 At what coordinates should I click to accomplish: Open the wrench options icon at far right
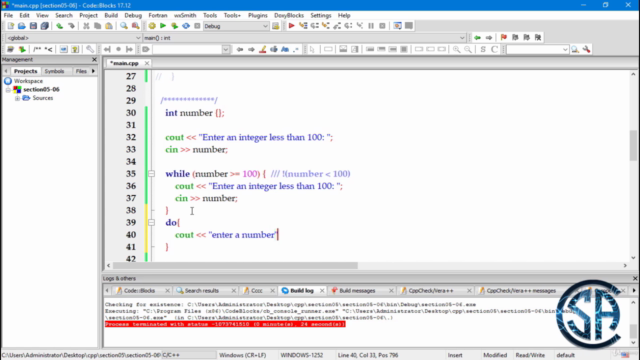click(x=587, y=49)
